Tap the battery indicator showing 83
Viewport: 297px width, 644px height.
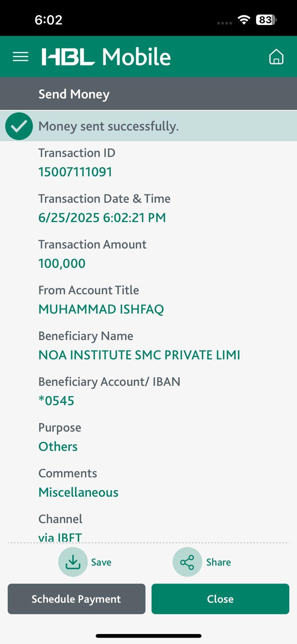click(x=266, y=20)
